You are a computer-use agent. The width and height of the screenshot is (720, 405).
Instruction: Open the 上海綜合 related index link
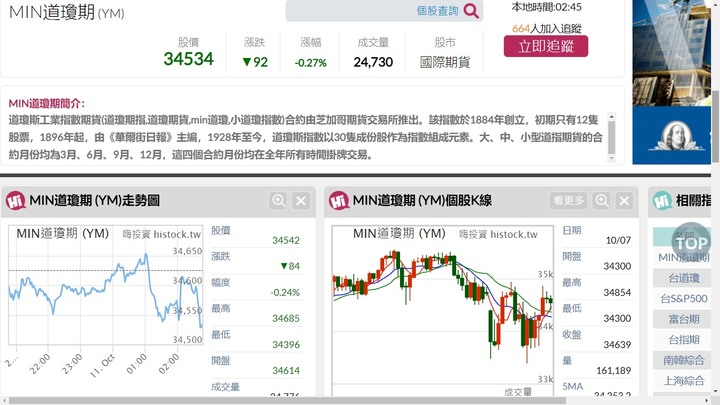click(684, 381)
